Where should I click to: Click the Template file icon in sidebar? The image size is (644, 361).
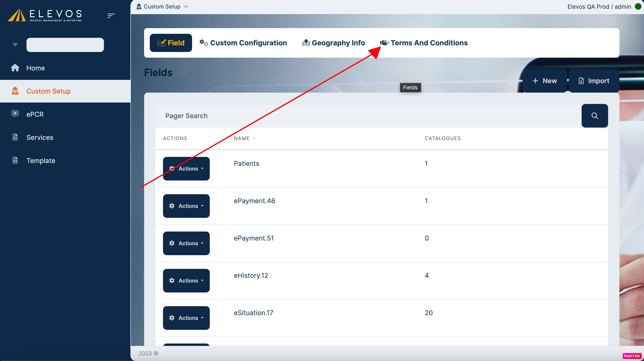[x=15, y=160]
